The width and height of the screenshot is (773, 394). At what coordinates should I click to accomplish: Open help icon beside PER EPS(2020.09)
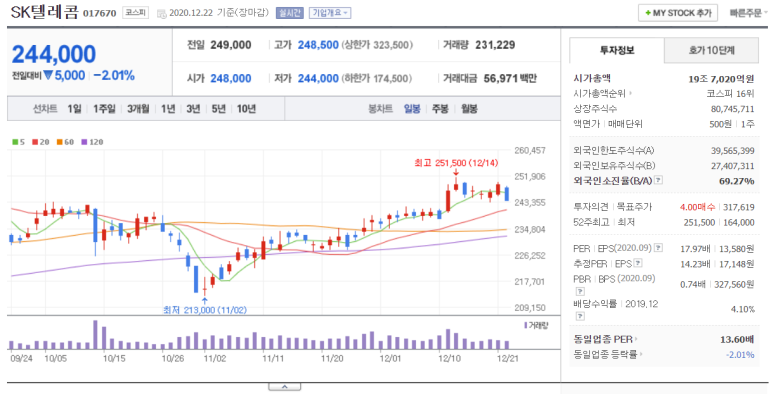click(x=658, y=248)
